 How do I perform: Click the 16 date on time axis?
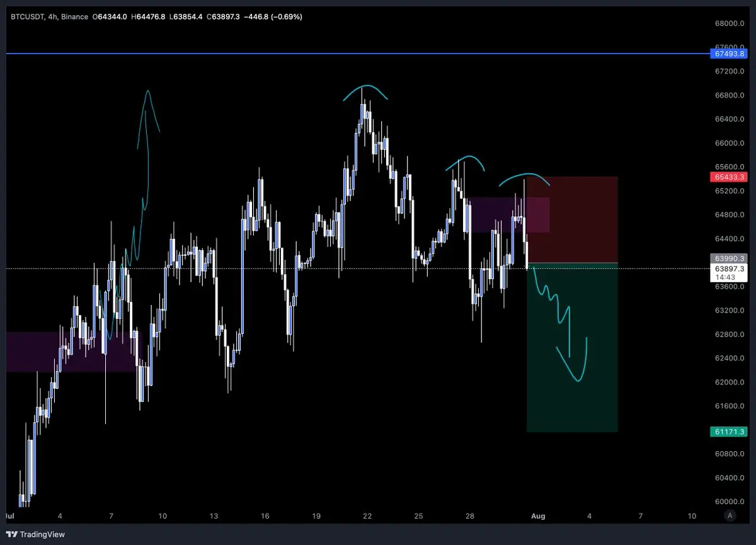click(265, 516)
